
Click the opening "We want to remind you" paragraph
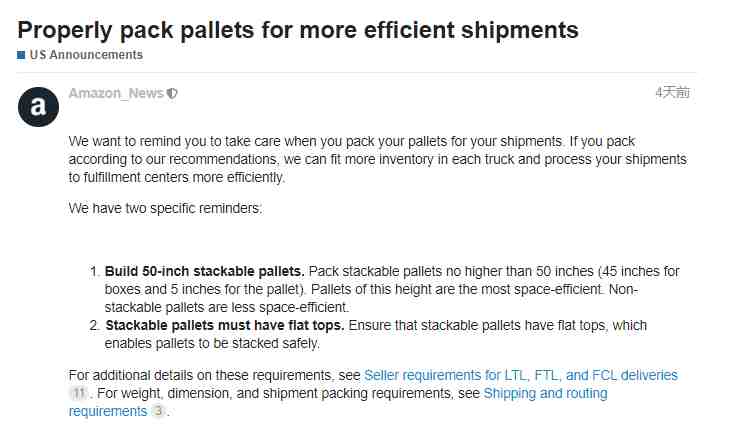click(x=377, y=159)
